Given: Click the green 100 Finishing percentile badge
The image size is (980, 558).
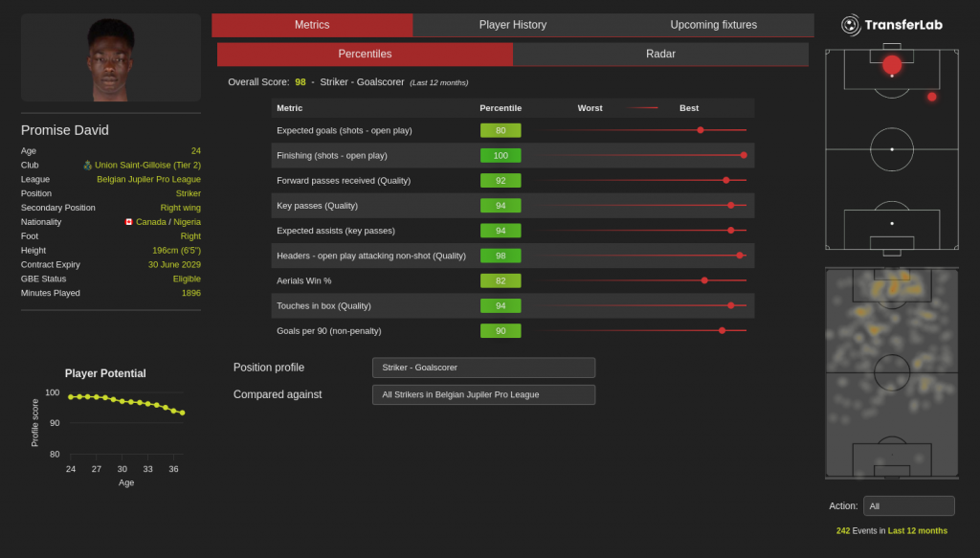Looking at the screenshot, I should tap(501, 155).
